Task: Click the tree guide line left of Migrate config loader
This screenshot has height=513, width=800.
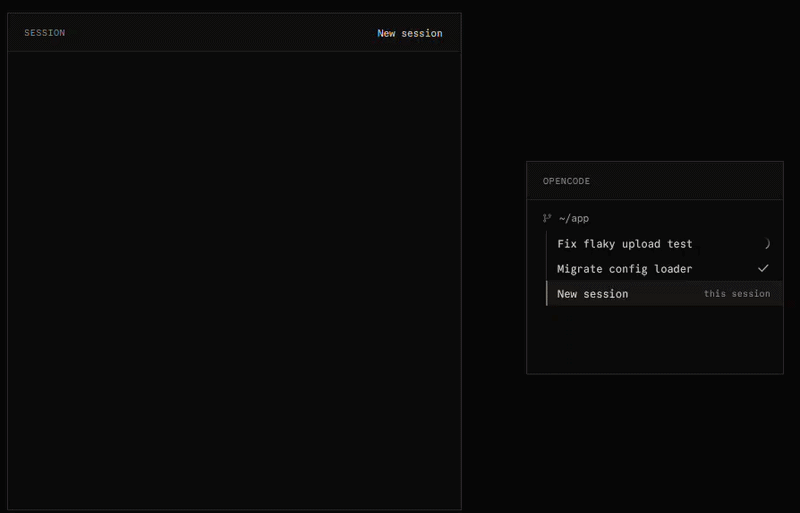Action: [546, 268]
